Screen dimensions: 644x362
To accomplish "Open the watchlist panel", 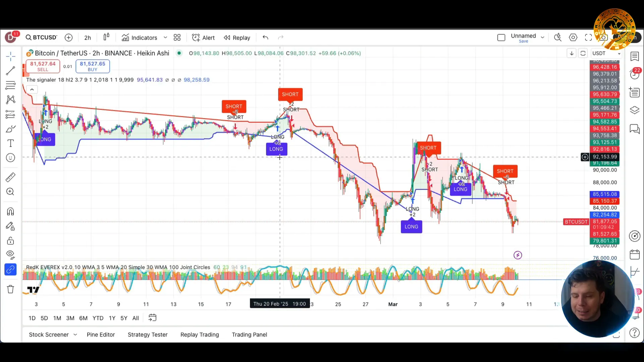I will [x=635, y=56].
